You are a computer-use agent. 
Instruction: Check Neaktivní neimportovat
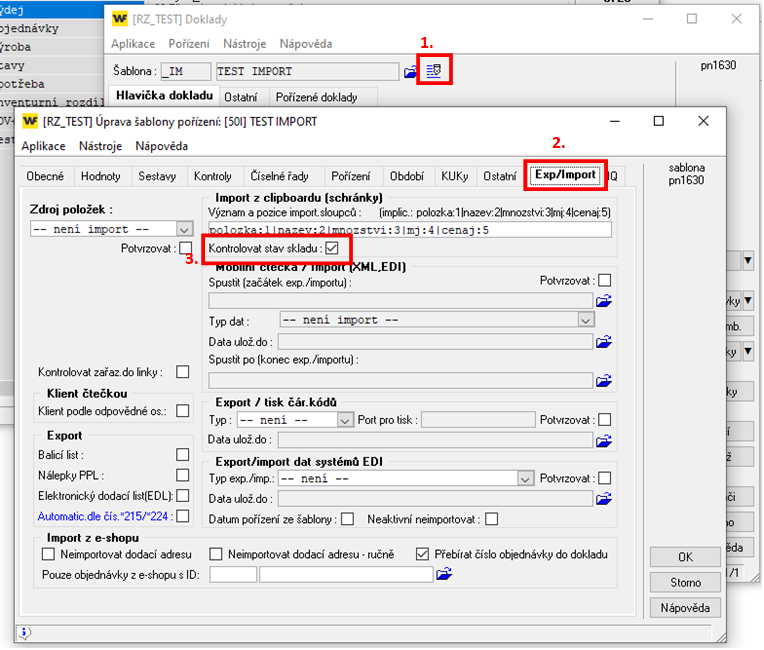pos(492,519)
